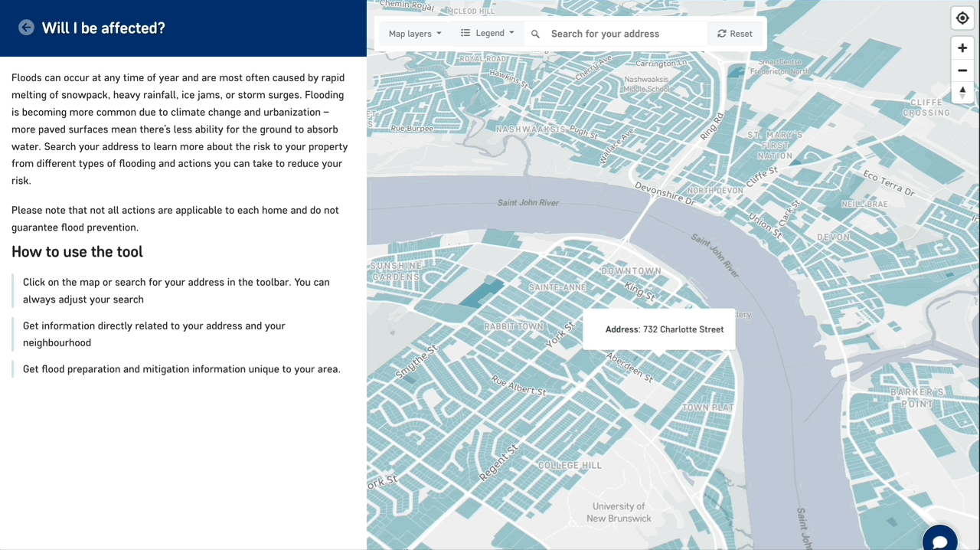Viewport: 980px width, 550px height.
Task: Reset map bearing with compass icon
Action: click(x=962, y=92)
